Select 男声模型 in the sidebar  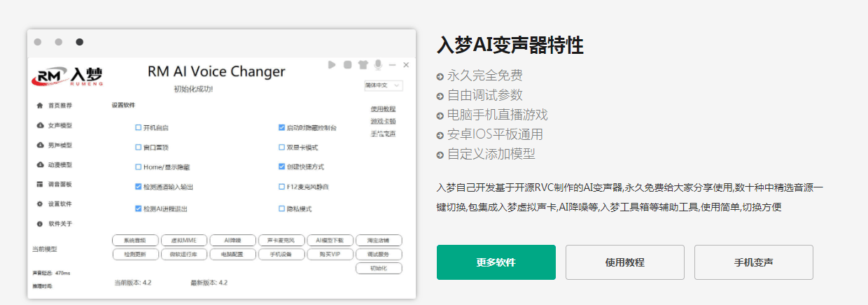[60, 145]
